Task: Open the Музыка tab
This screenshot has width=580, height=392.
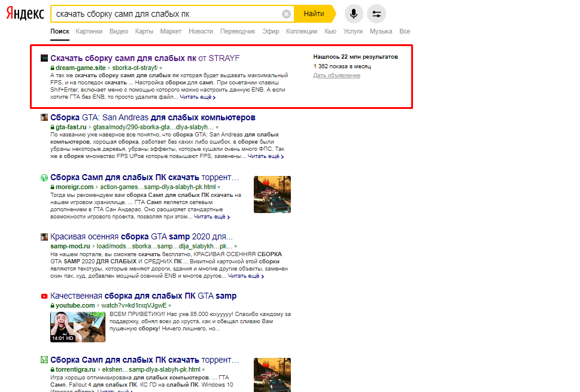Action: pos(381,32)
